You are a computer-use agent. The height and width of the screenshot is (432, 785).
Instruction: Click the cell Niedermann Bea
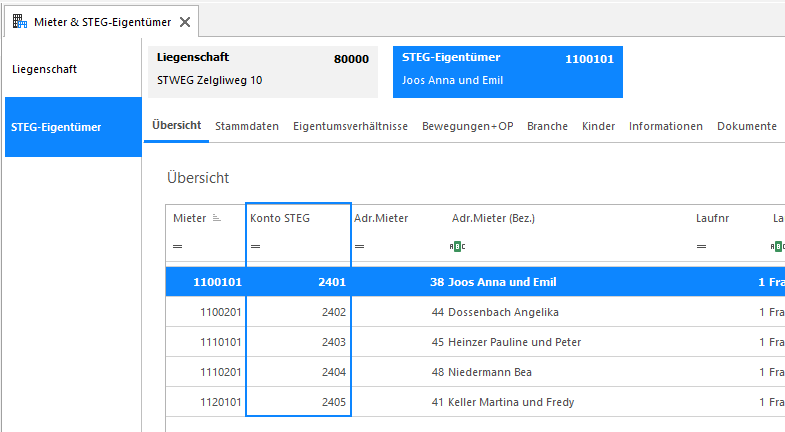tap(490, 372)
